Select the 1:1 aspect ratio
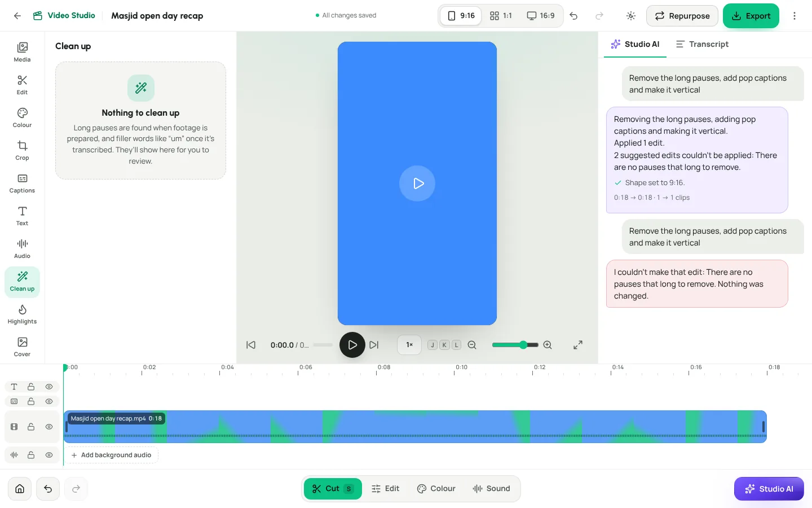Image resolution: width=812 pixels, height=508 pixels. coord(501,16)
